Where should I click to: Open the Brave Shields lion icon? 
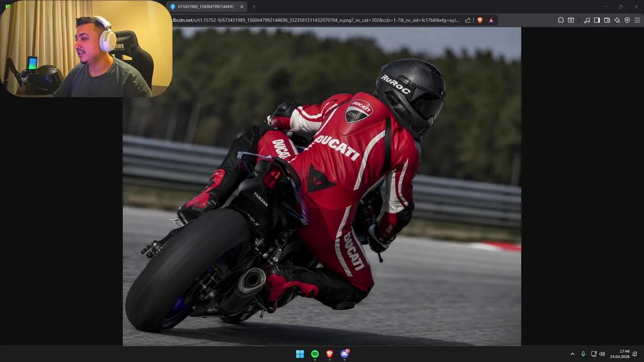click(x=480, y=20)
